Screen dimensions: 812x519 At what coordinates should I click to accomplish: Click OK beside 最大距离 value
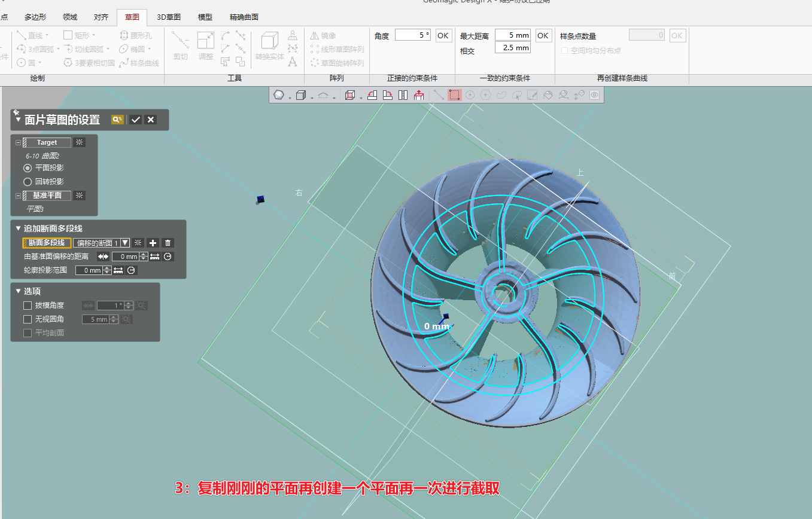(543, 35)
